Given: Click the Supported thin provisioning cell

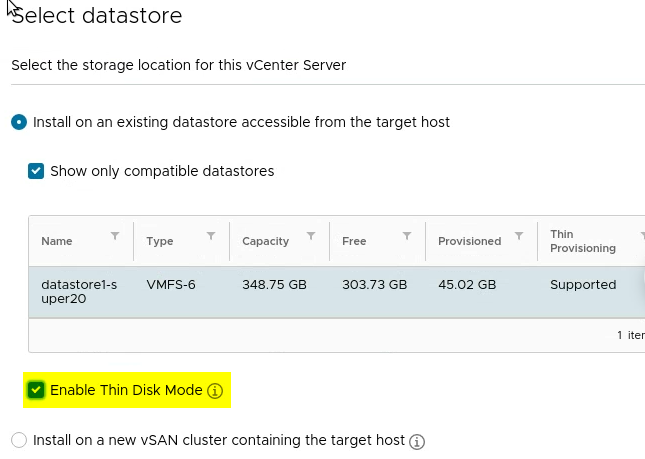Looking at the screenshot, I should tap(583, 285).
